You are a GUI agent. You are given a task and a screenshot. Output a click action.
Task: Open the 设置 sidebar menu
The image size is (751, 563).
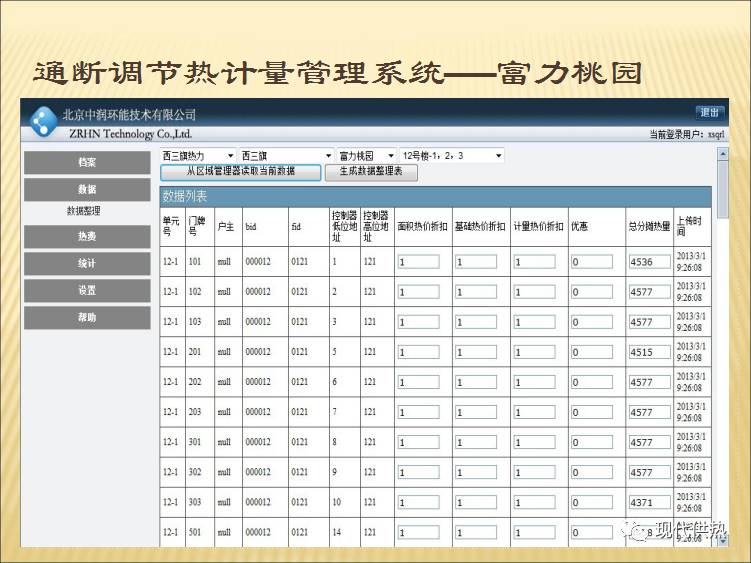tap(87, 290)
